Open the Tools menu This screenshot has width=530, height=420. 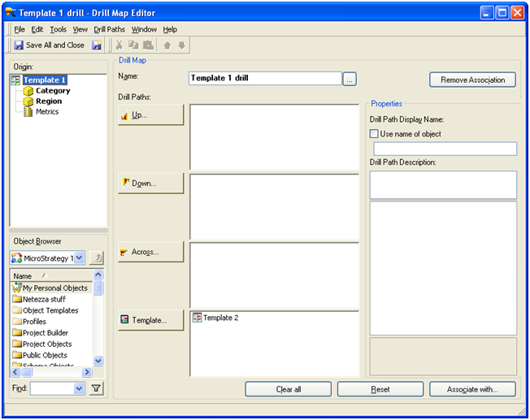(59, 29)
